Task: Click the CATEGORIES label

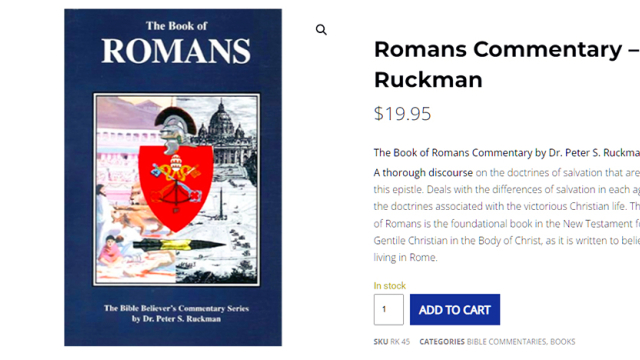Action: [x=442, y=342]
